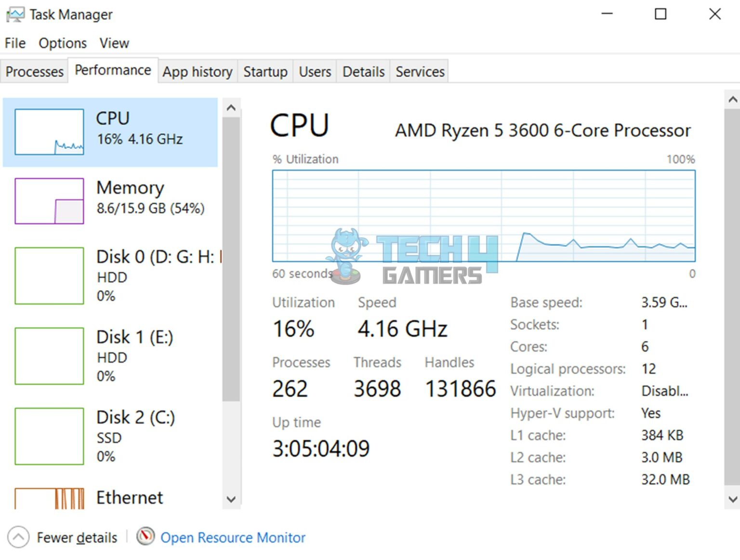Open the App history tab
The width and height of the screenshot is (740, 560).
197,71
